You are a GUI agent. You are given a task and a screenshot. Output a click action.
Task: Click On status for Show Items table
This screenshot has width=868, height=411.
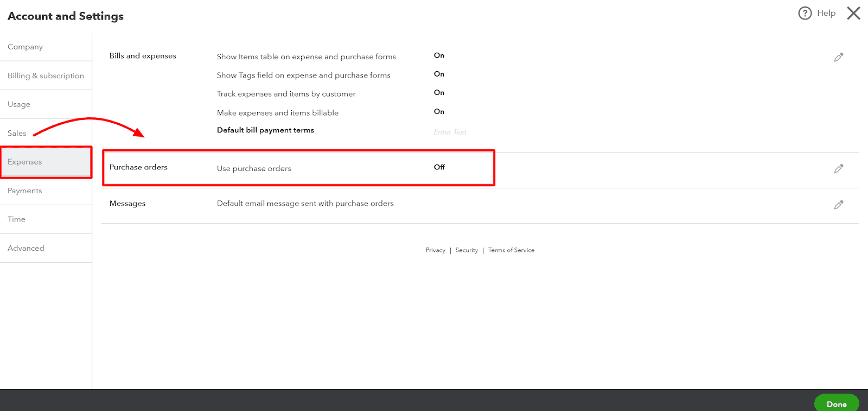click(439, 55)
